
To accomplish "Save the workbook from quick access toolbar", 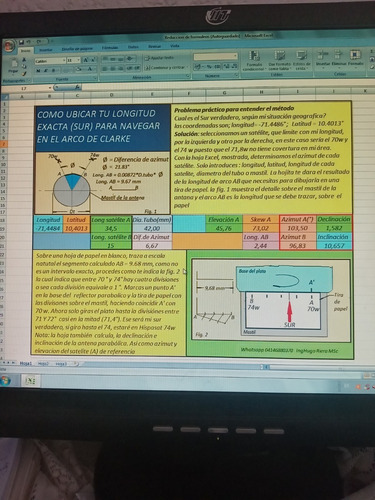I will 21,42.
